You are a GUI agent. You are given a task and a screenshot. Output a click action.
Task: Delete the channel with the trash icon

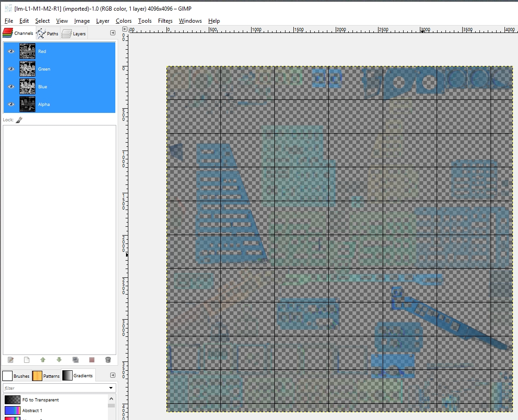(x=108, y=360)
